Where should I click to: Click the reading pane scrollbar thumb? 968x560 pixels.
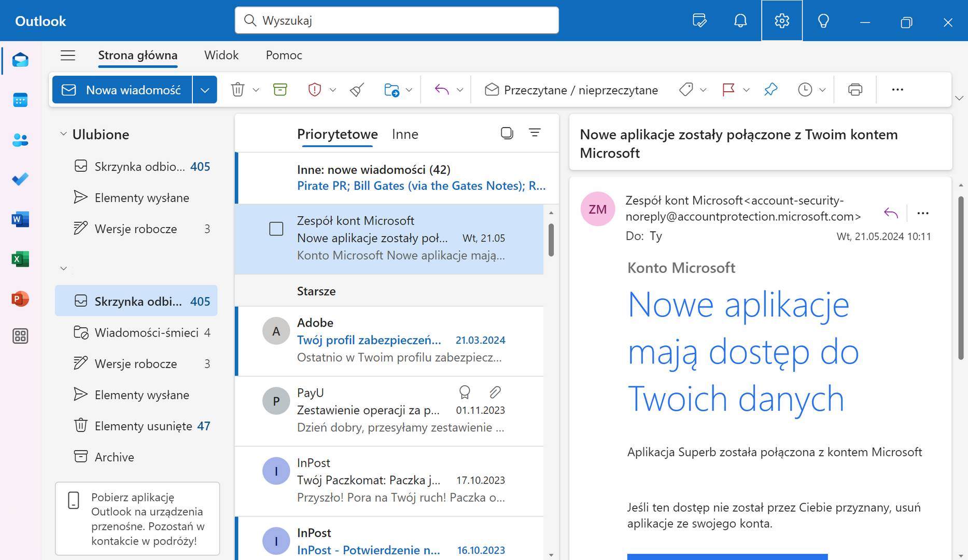961,278
